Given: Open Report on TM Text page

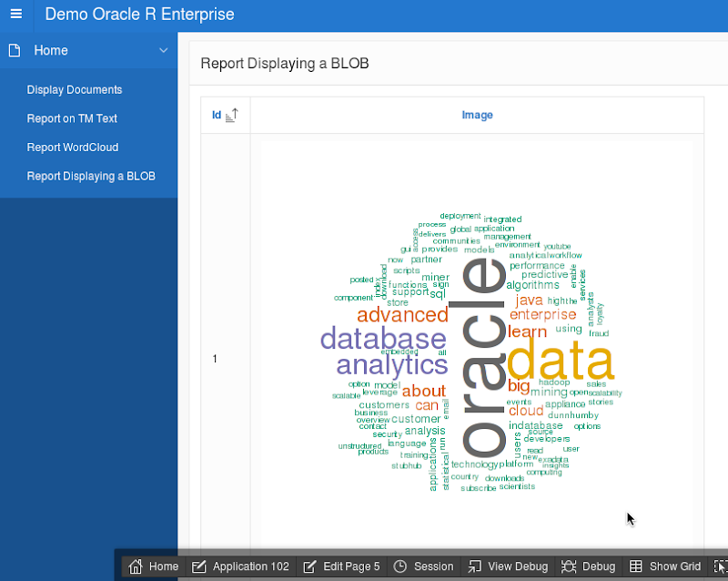Looking at the screenshot, I should pos(72,118).
